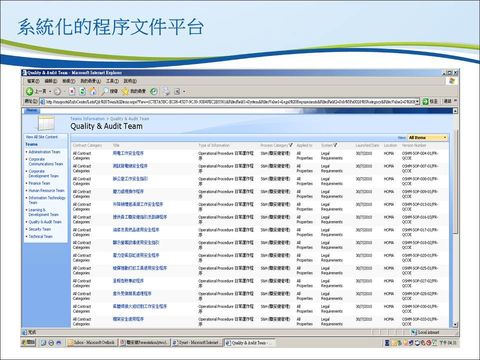Select the Home tab on the site
Screen dimensions: 480x360
[x=32, y=110]
